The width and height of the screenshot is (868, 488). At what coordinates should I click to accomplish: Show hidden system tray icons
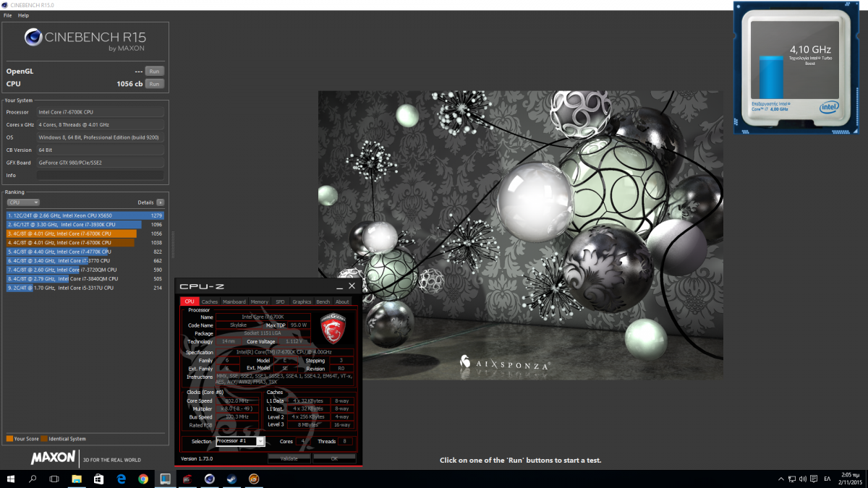tap(780, 479)
